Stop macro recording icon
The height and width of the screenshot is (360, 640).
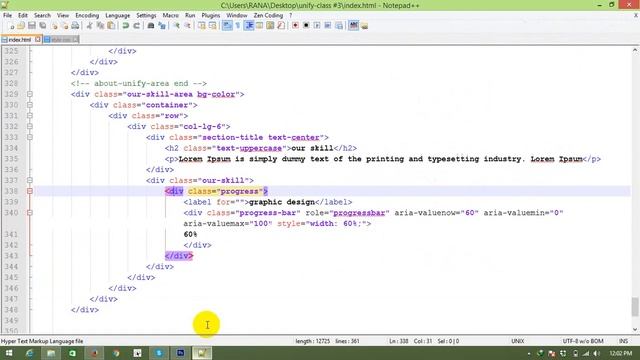point(306,26)
